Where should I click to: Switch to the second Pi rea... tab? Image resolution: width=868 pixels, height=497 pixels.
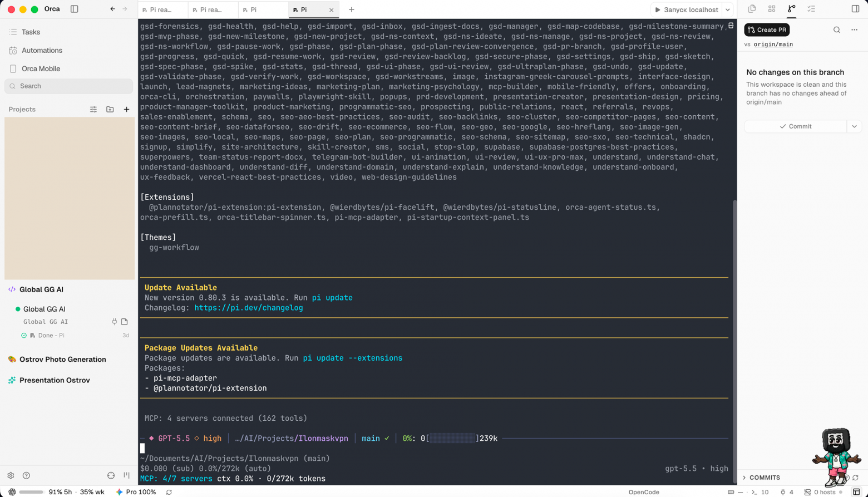click(213, 9)
